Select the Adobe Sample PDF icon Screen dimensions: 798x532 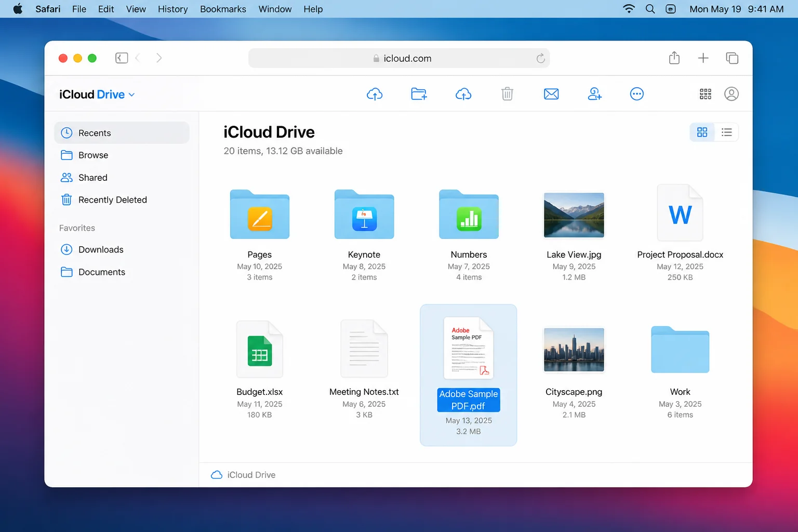pos(469,348)
